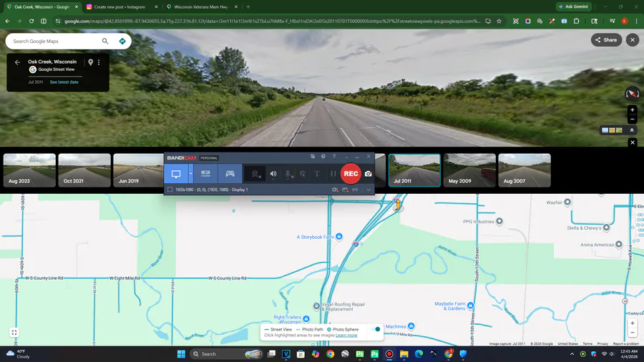Toggle the microphone in Bandicam
The width and height of the screenshot is (644, 362).
click(288, 174)
